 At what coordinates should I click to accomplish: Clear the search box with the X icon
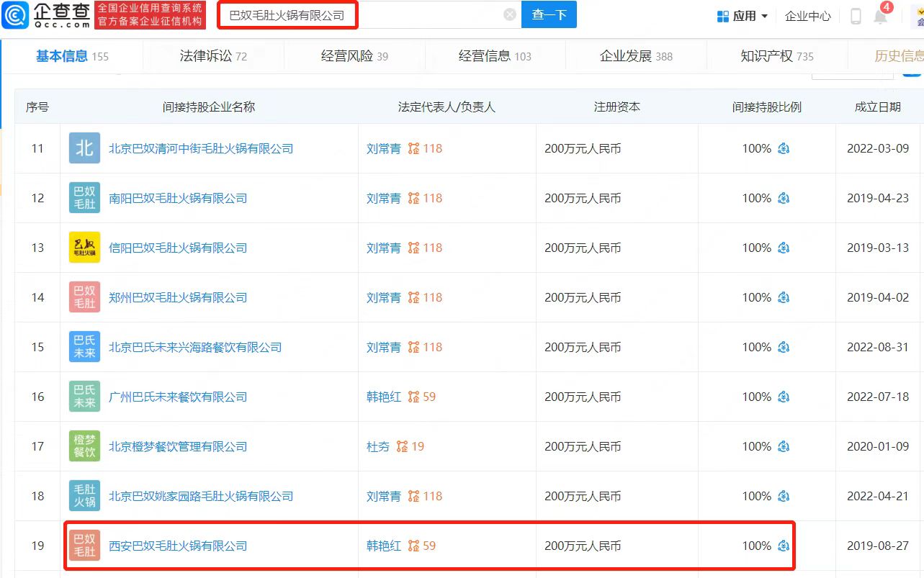[509, 14]
